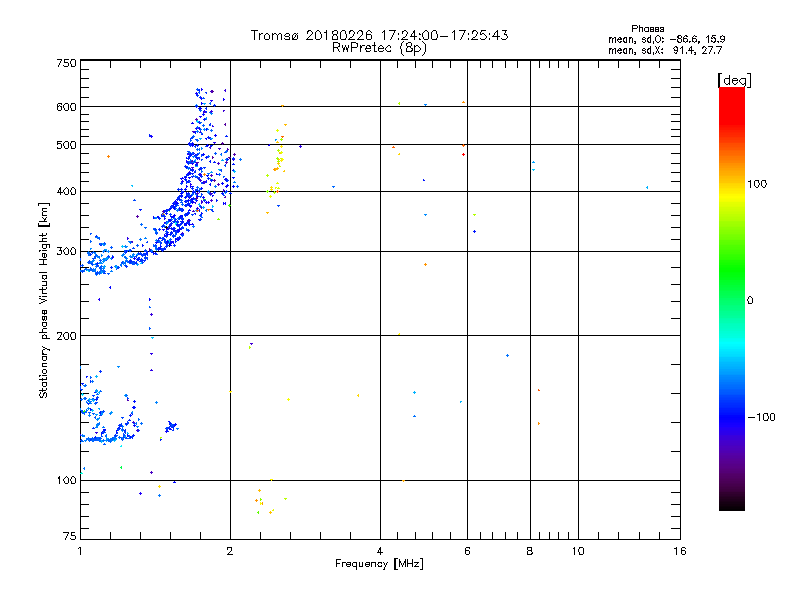Click the 'Frequency [MHz]' axis label
800x600 pixels.
(380, 564)
